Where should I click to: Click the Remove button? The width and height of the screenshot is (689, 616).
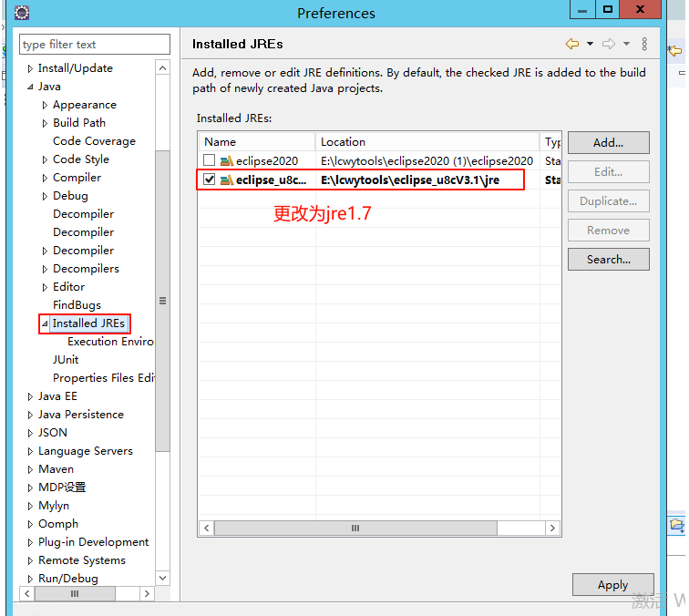point(608,231)
